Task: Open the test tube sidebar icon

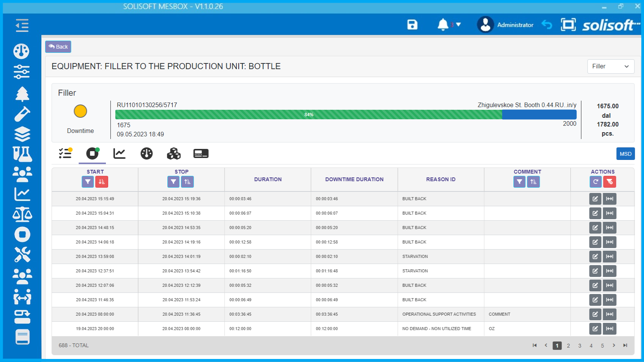Action: [x=22, y=114]
